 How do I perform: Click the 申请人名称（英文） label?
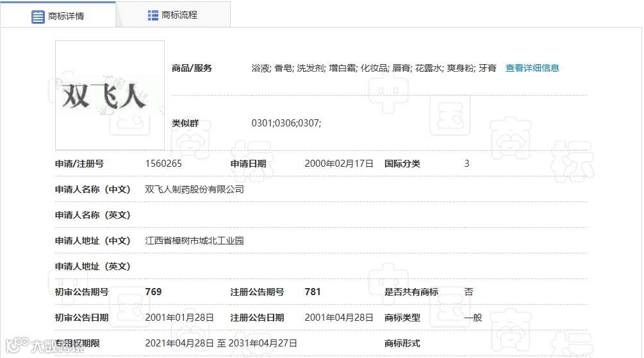[x=92, y=215]
